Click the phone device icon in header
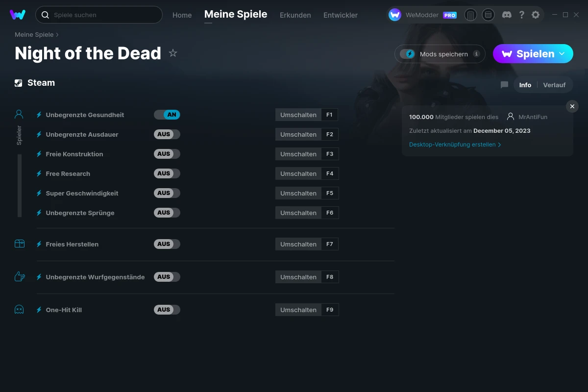588x392 pixels. pos(470,15)
